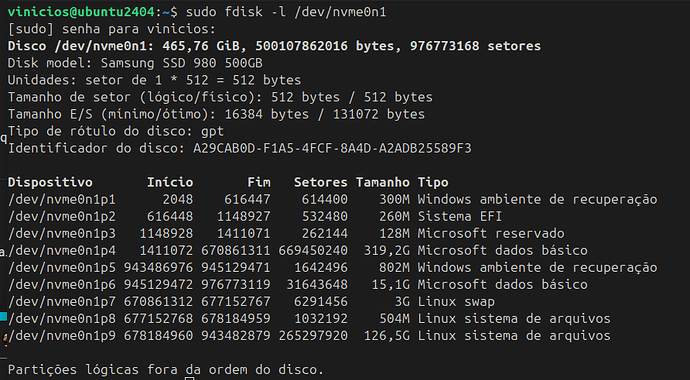Viewport: 690px width, 380px height.
Task: Click the Linux swap type text
Action: 456,302
